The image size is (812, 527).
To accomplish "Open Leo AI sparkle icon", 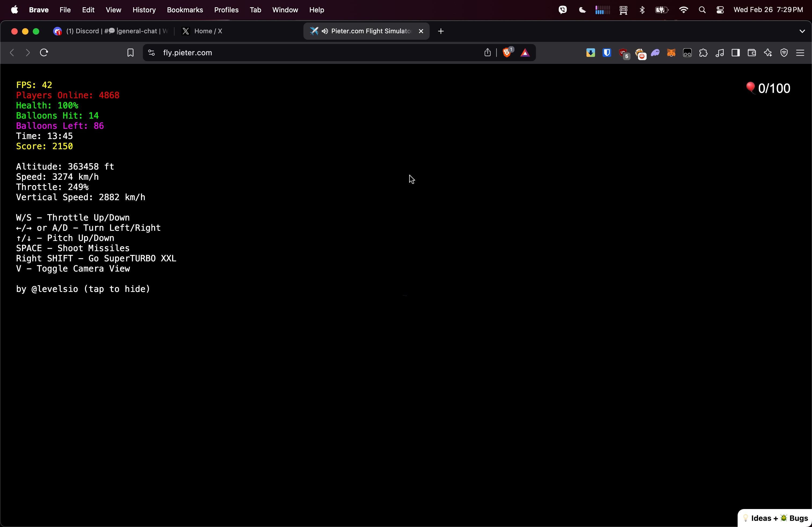I will (768, 53).
